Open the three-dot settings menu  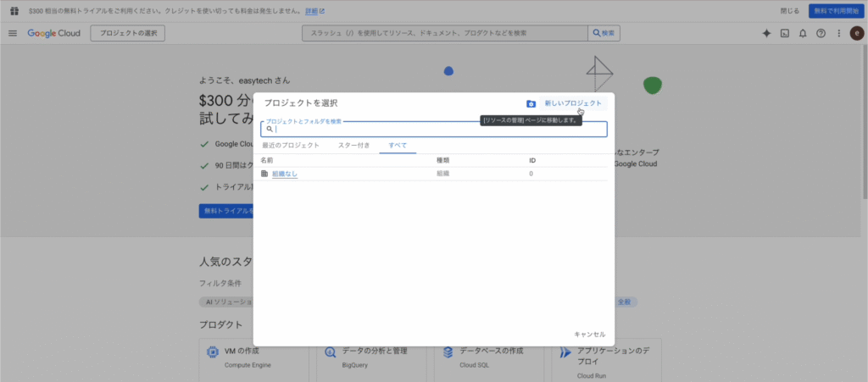839,33
